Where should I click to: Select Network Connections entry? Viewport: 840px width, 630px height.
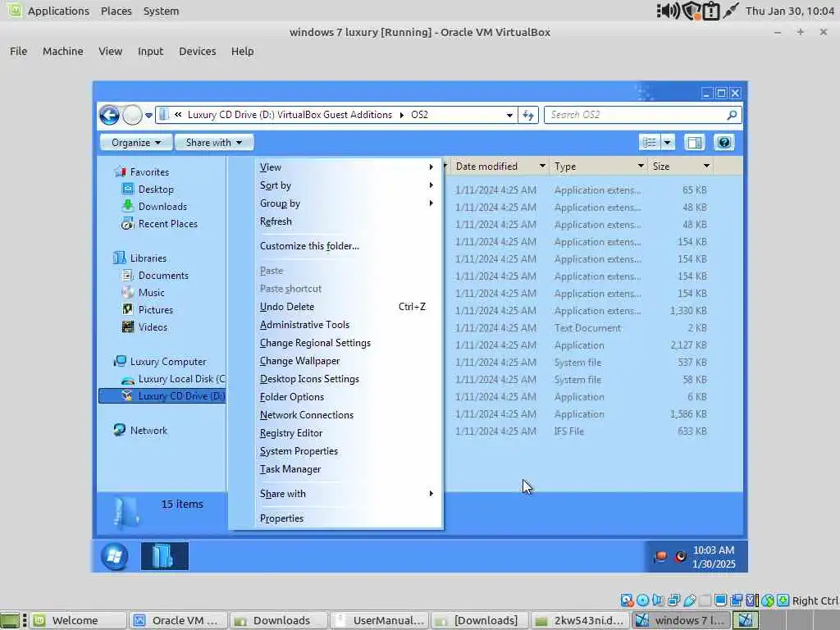click(x=347, y=415)
